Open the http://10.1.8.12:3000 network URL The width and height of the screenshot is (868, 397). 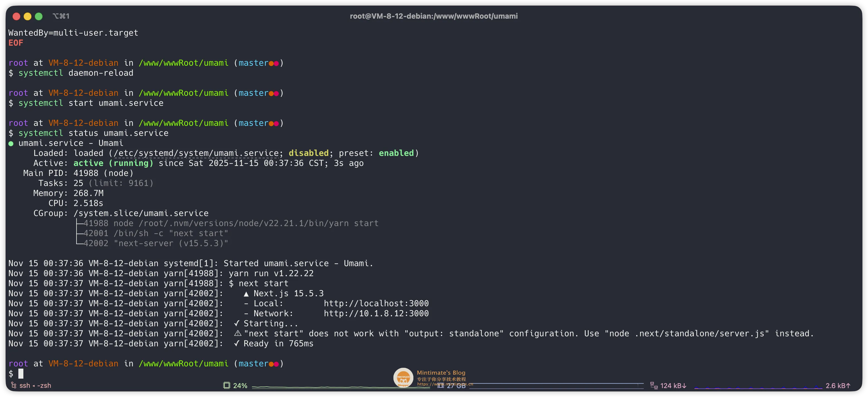376,313
